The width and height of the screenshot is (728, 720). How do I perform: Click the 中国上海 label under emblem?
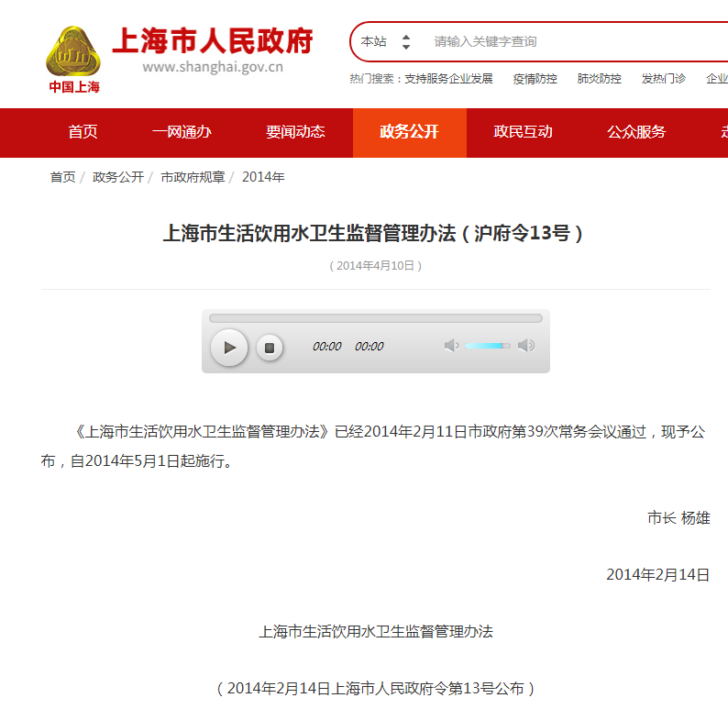coord(74,87)
